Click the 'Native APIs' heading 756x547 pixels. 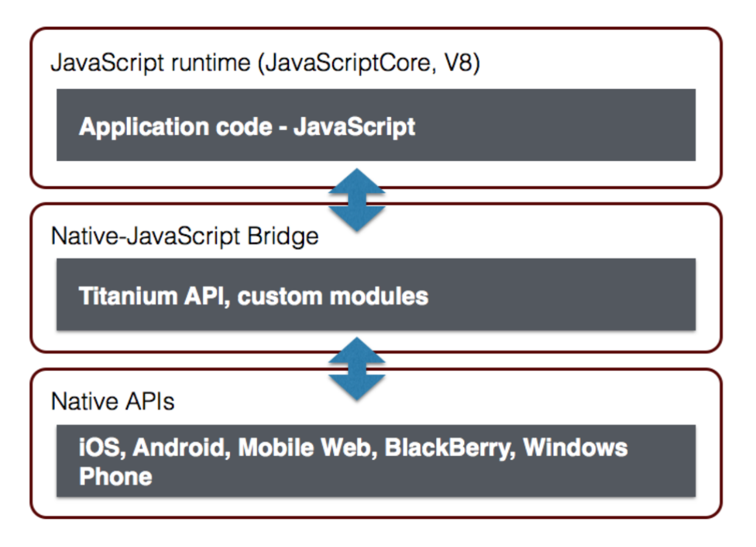pos(113,401)
